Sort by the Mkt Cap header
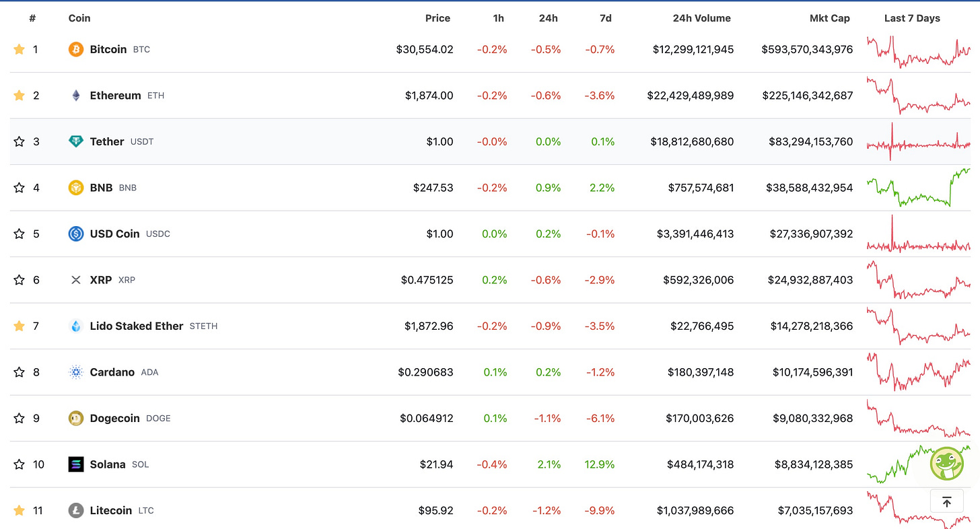The width and height of the screenshot is (980, 529). click(830, 18)
